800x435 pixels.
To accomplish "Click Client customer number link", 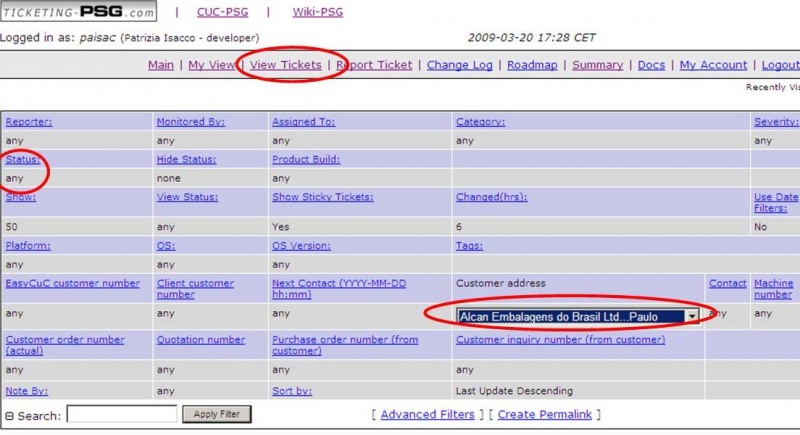I will [x=195, y=289].
